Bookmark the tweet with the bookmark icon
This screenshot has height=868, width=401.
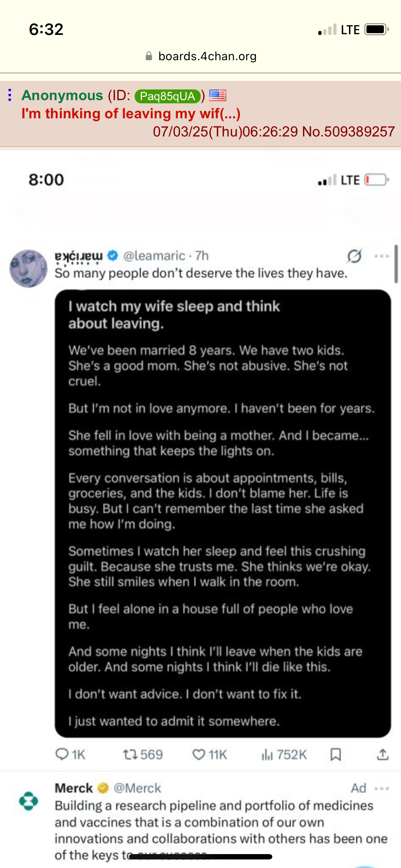(x=336, y=754)
